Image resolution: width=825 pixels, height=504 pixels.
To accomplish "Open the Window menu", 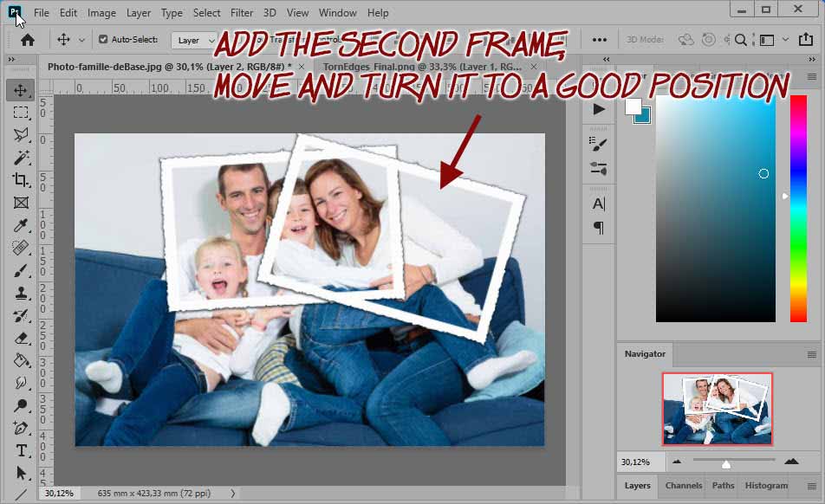I will pos(337,13).
